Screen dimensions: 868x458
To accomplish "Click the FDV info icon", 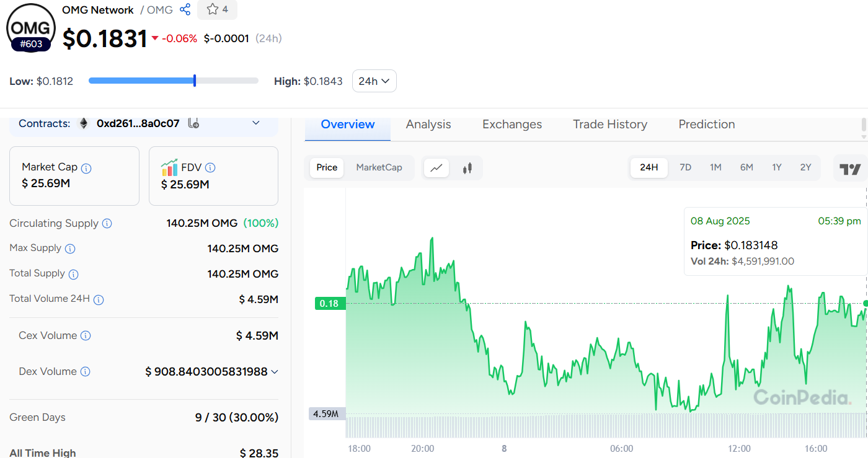I will (210, 167).
